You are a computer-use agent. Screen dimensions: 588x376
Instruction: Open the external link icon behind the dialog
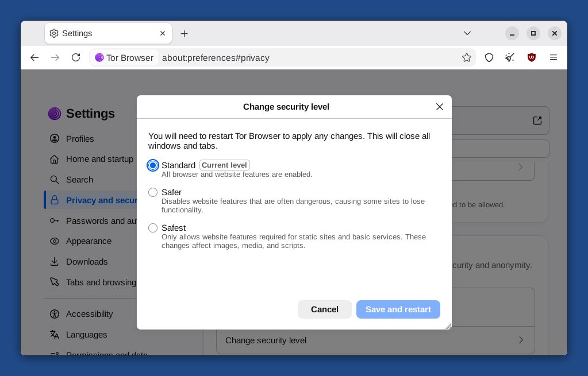pyautogui.click(x=537, y=120)
